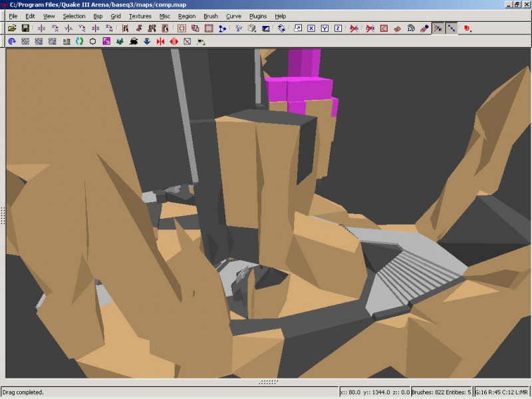Viewport: 532px width, 399px height.
Task: Toggle the pressed Welding button
Action: pos(438,29)
